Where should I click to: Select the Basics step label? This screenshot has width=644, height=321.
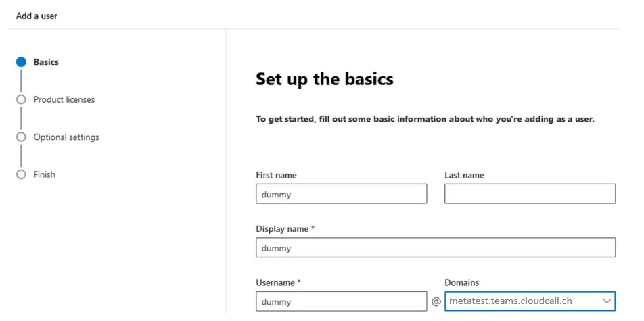pos(46,62)
